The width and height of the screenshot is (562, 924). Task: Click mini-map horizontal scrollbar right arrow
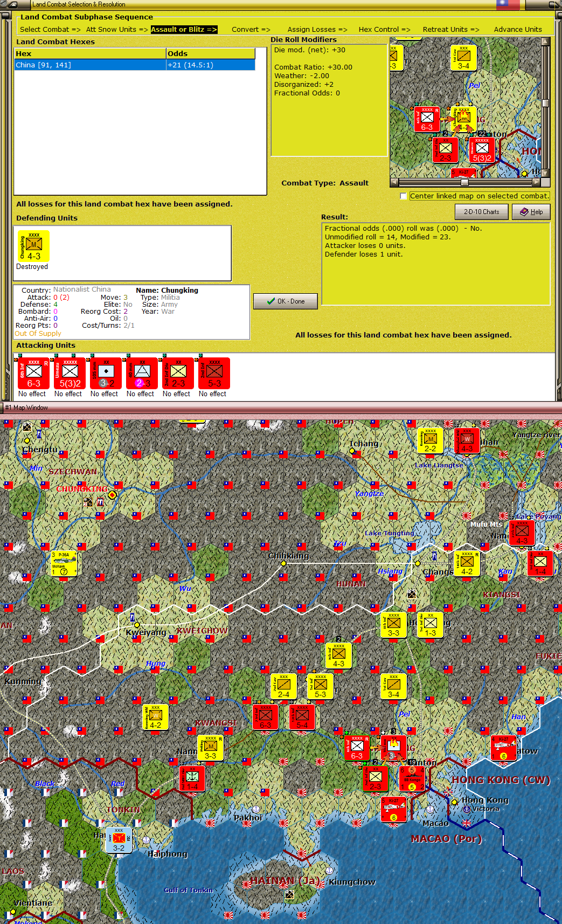click(x=537, y=182)
